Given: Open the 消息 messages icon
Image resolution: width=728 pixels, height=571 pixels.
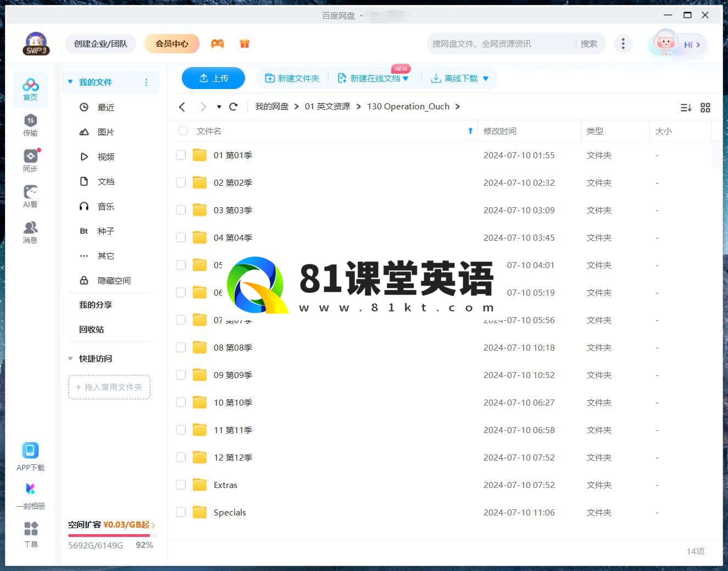Looking at the screenshot, I should pos(30,232).
